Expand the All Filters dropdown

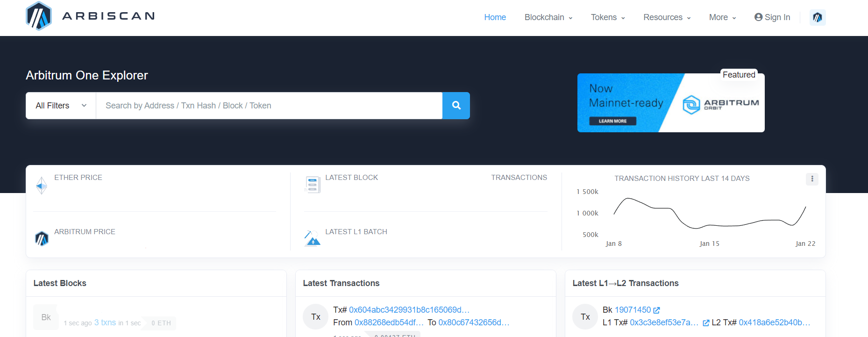click(61, 106)
